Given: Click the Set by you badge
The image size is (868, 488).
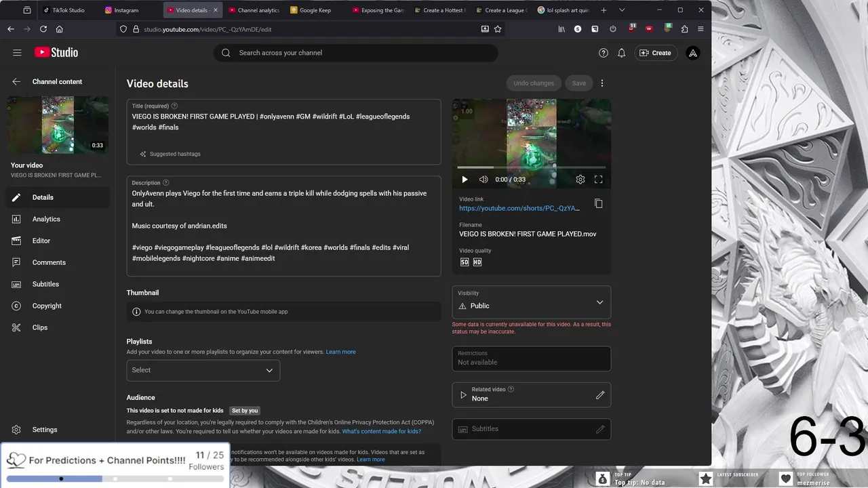Looking at the screenshot, I should (x=245, y=411).
